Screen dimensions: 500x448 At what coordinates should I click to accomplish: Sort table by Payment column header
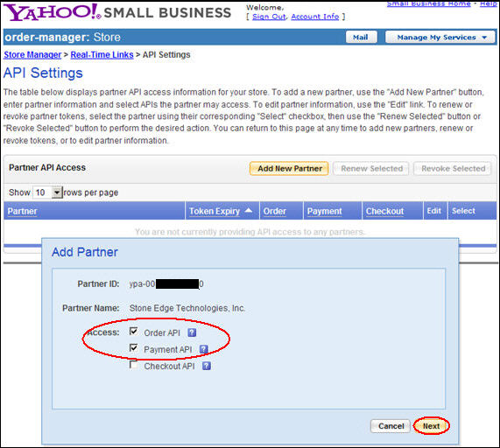tap(324, 211)
